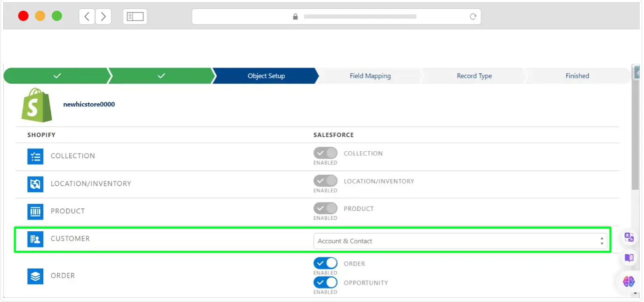Image resolution: width=644 pixels, height=302 pixels.
Task: Toggle the Product enabled switch
Action: (325, 208)
